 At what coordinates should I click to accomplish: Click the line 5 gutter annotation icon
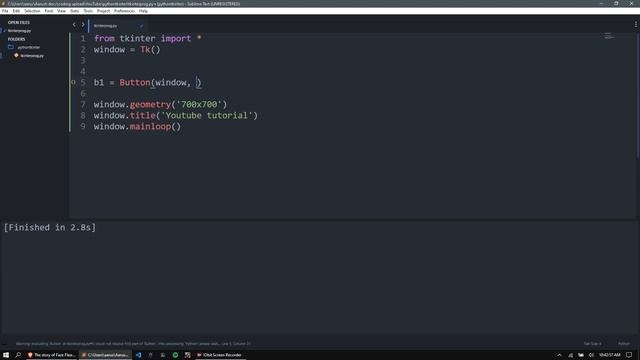pos(73,82)
